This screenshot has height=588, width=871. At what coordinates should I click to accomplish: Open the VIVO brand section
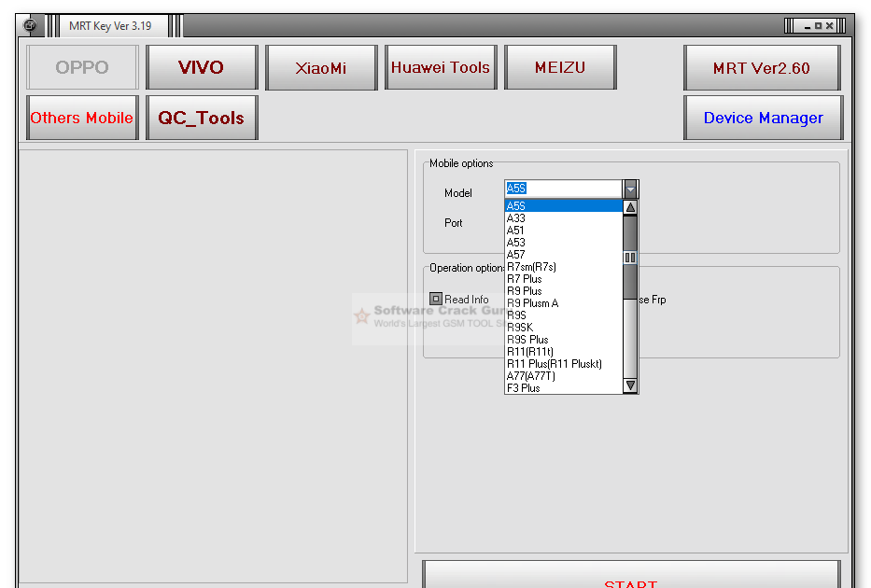[202, 67]
